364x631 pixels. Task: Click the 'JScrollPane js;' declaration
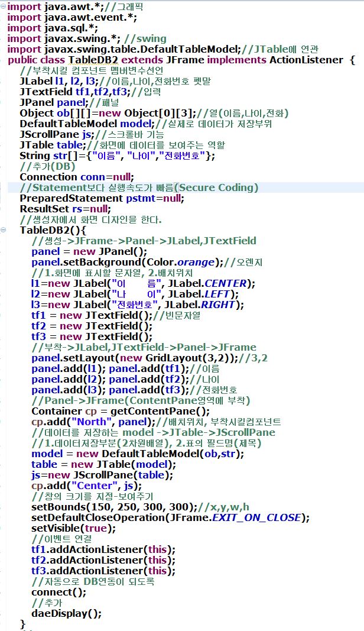pyautogui.click(x=92, y=134)
